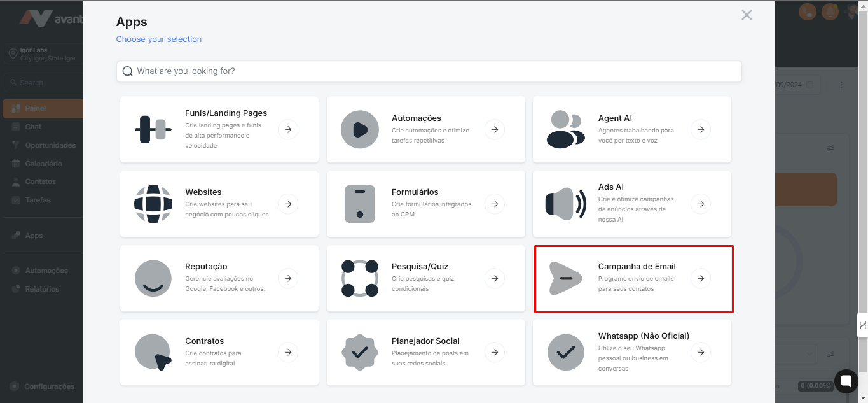Click the Formulários phone icon

pos(359,204)
